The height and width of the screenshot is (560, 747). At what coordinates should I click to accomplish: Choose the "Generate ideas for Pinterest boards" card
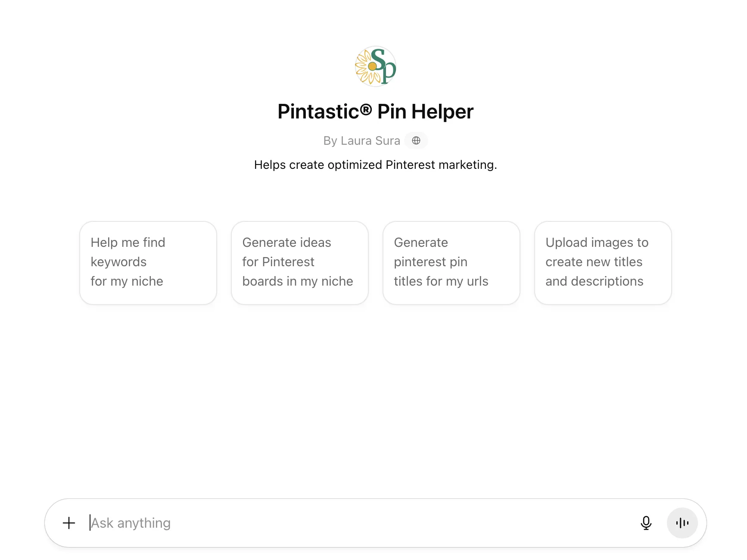pyautogui.click(x=299, y=262)
